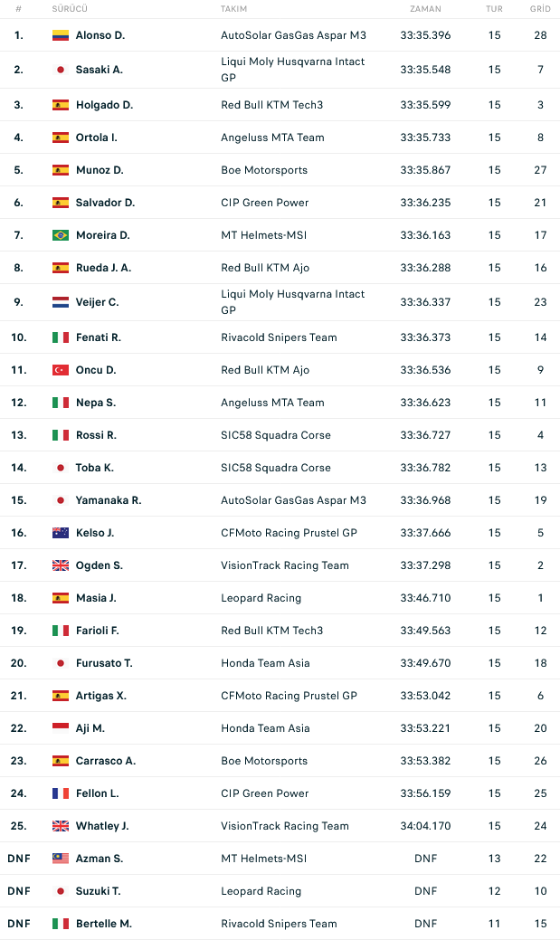Sort by the ZAMAN column header
This screenshot has width=560, height=940.
(426, 9)
